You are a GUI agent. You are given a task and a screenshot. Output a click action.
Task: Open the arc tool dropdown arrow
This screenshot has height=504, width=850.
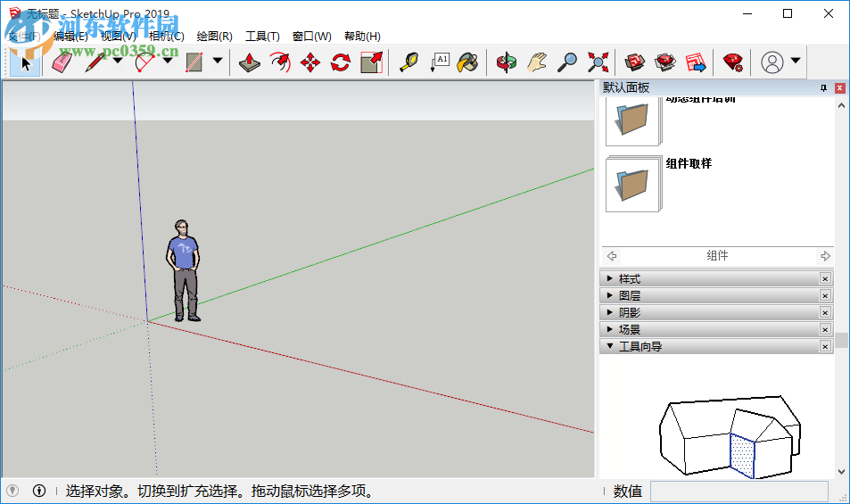[x=168, y=61]
